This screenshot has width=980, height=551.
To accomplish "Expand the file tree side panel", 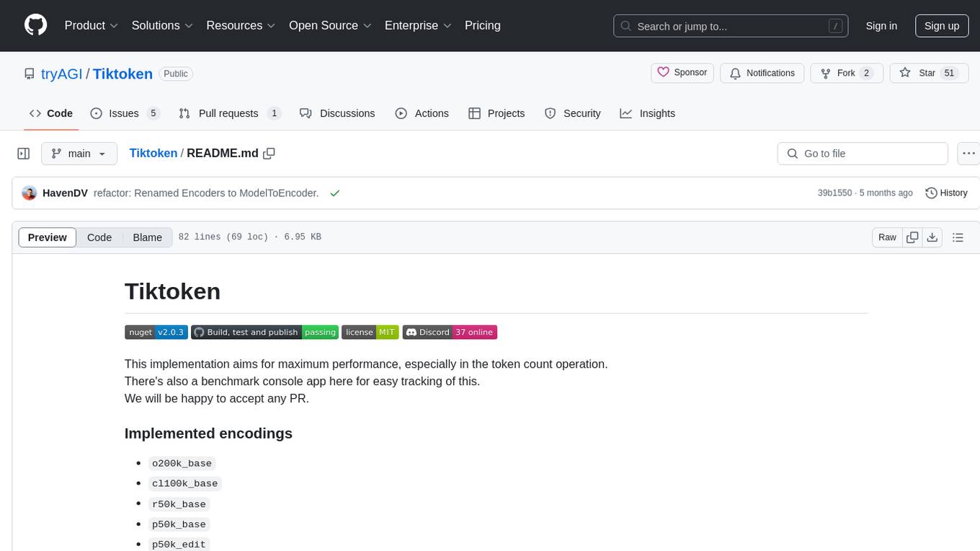I will coord(24,154).
